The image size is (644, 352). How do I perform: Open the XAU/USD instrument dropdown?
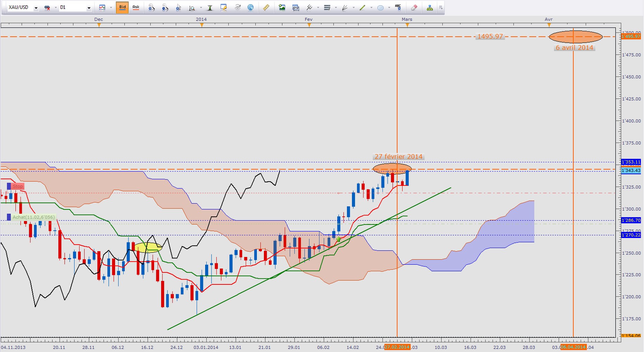click(x=36, y=8)
